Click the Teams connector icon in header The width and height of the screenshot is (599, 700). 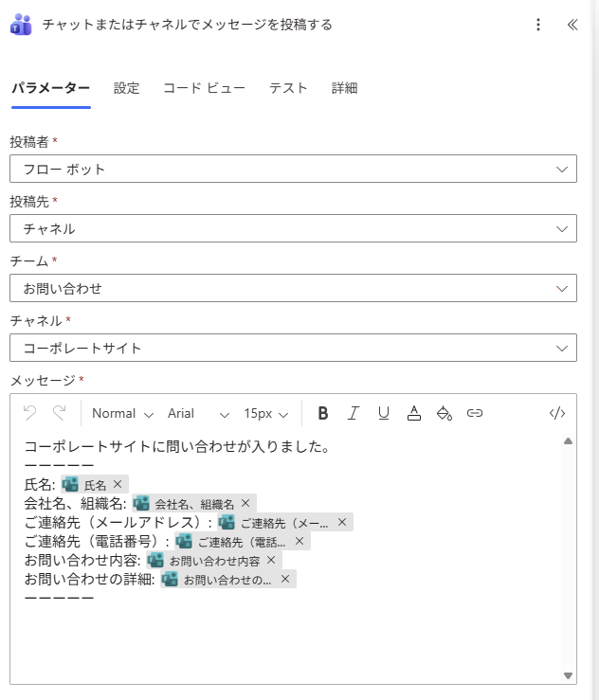21,25
